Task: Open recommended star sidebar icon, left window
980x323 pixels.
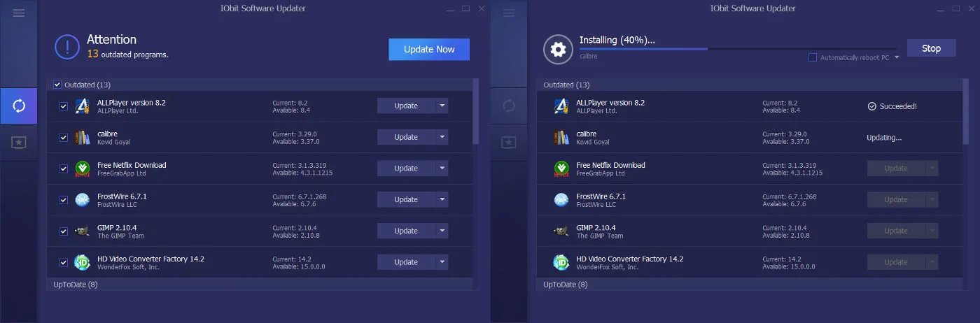Action: tap(19, 142)
